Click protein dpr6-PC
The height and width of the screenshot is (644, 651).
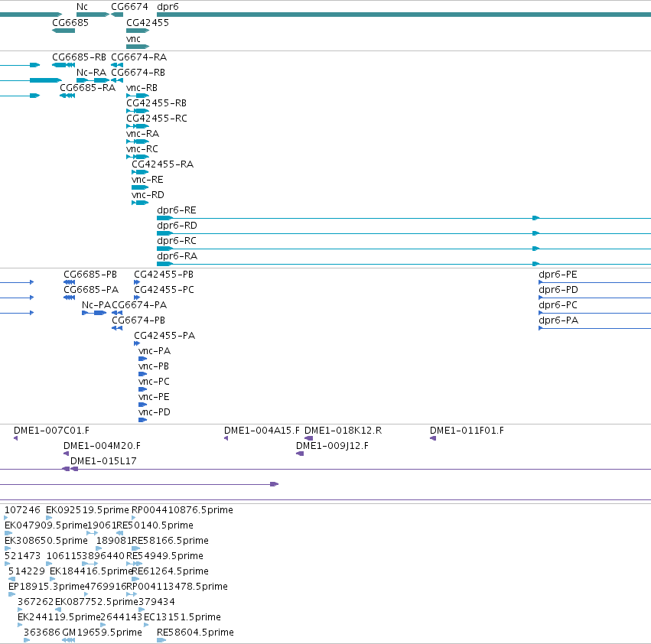[x=558, y=304]
